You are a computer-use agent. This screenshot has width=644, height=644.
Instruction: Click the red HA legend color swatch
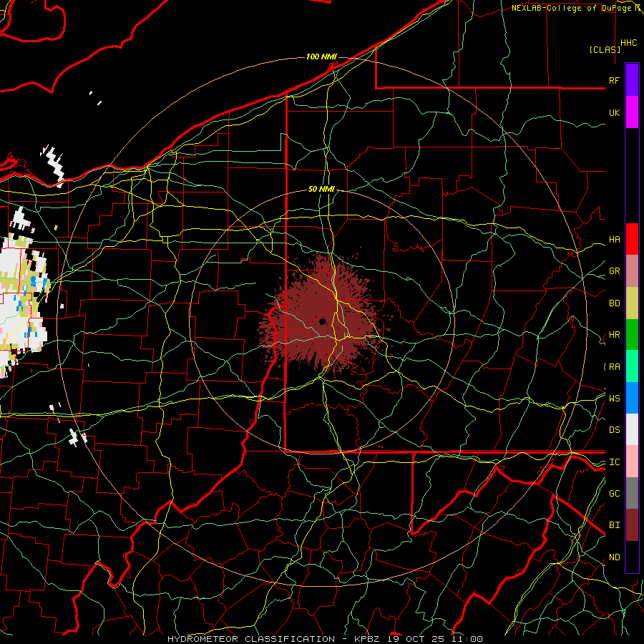(632, 239)
